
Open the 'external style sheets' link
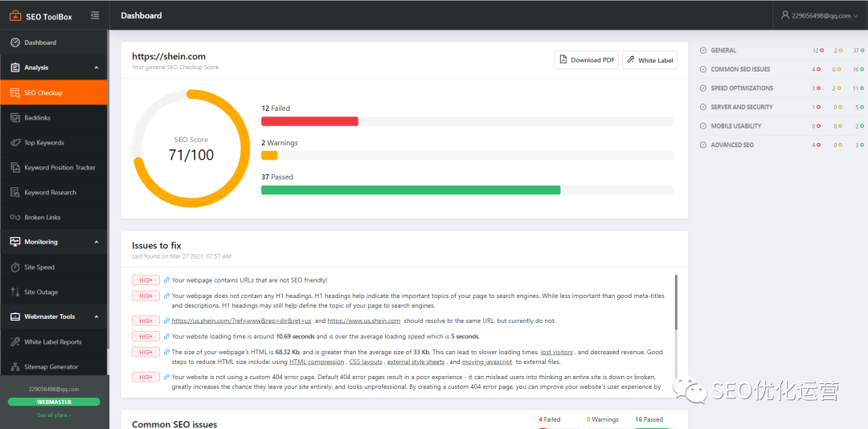(x=416, y=362)
